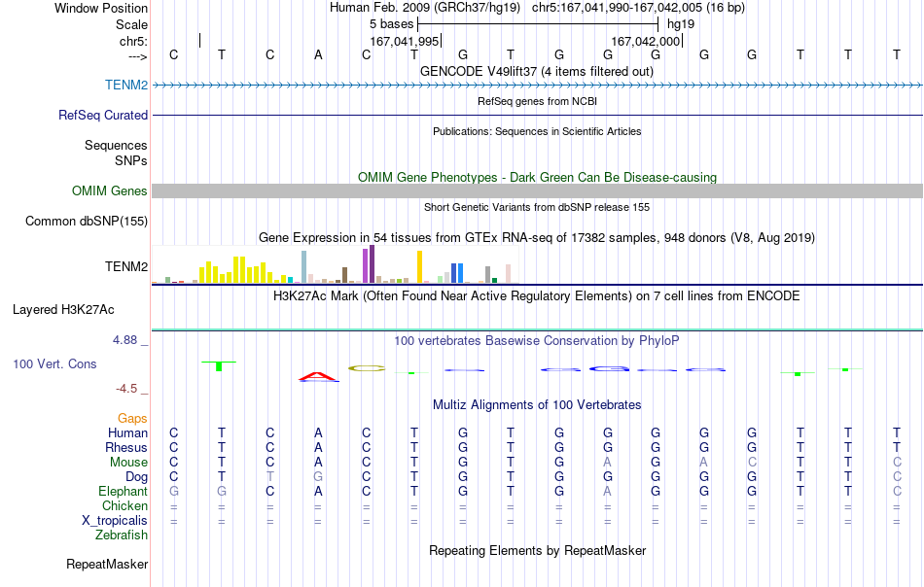Click the OMIM Genes track label

(x=109, y=190)
